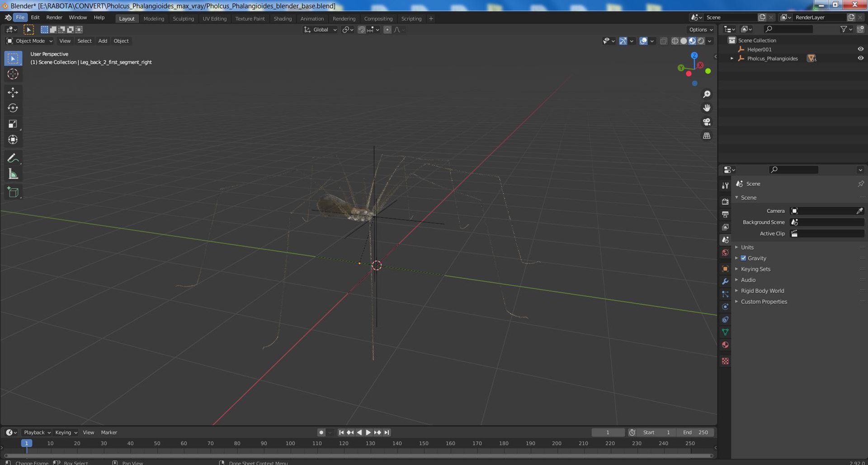Open the World properties tab
The image size is (868, 465).
click(x=725, y=253)
